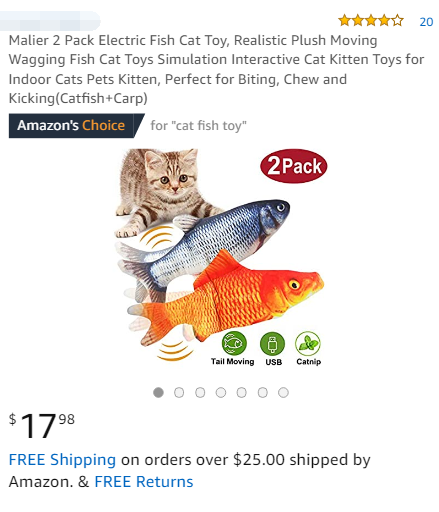439x512 pixels.
Task: Open the FREE Returns link
Action: (144, 482)
